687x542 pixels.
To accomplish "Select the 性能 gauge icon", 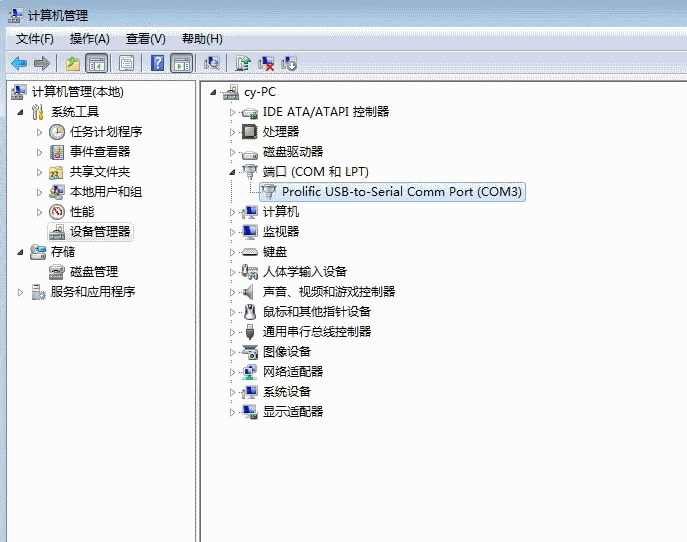I will (x=57, y=212).
